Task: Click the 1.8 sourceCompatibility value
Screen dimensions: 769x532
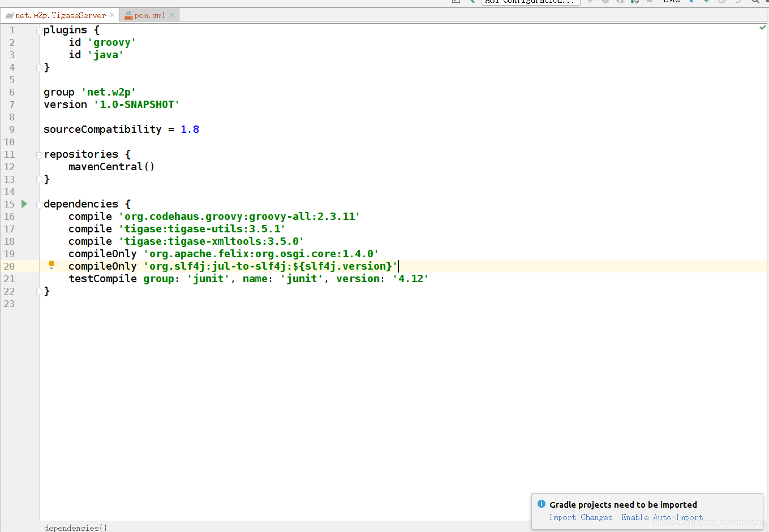Action: (190, 129)
